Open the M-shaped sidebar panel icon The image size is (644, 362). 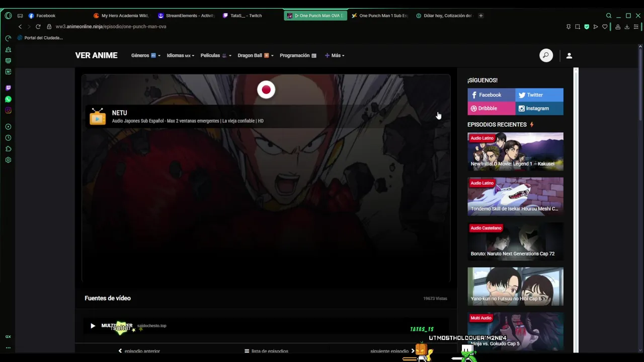[8, 71]
